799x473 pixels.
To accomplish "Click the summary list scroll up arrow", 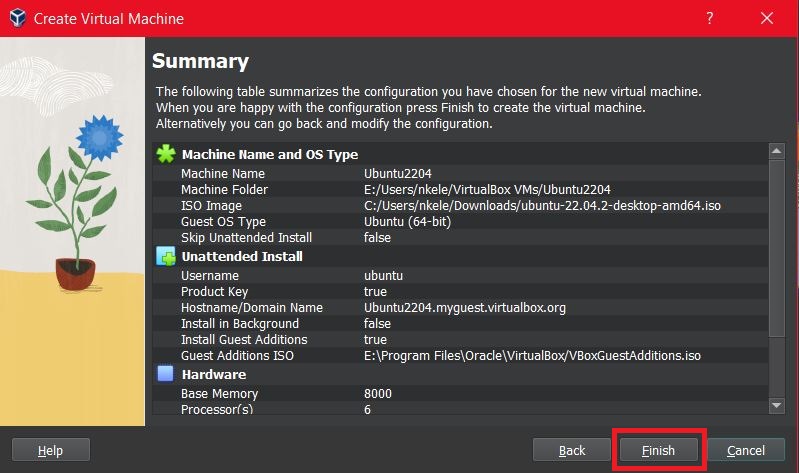I will [x=777, y=151].
